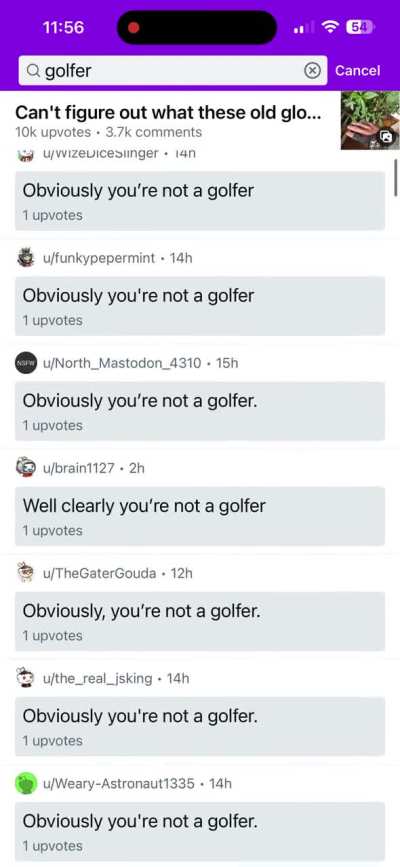Tap u/TheGaterGouda's avatar icon
Screen dimensions: 400x867
tap(25, 573)
